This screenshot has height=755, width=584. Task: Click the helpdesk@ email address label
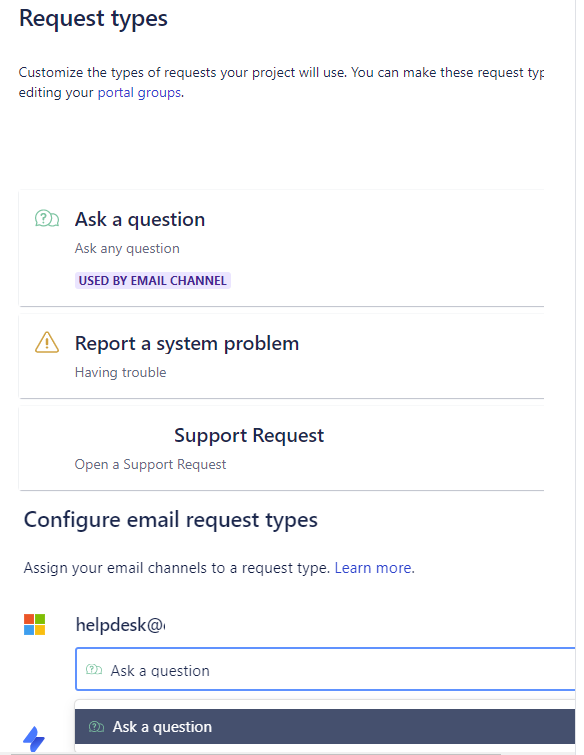click(x=121, y=625)
